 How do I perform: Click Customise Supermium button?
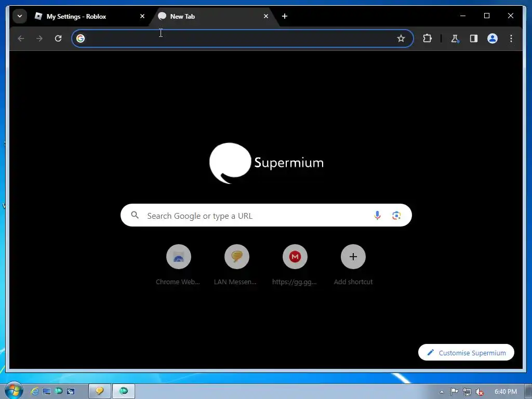coord(466,353)
